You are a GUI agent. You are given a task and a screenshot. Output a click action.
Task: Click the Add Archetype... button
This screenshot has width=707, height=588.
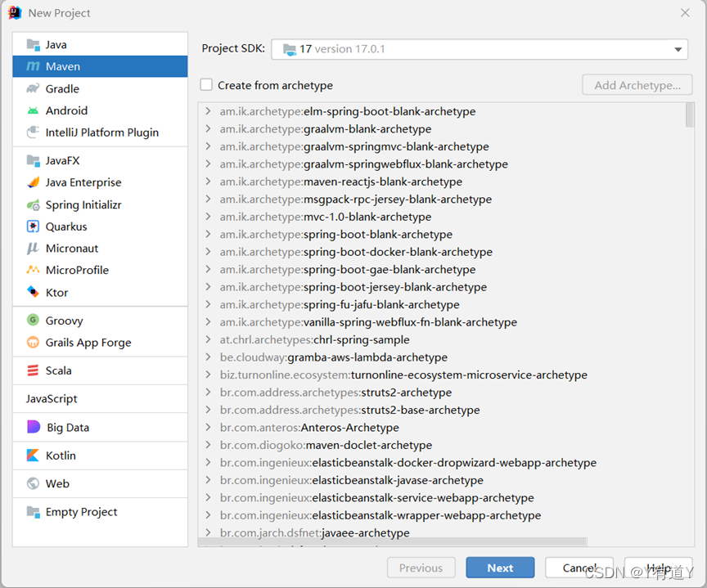pyautogui.click(x=637, y=85)
